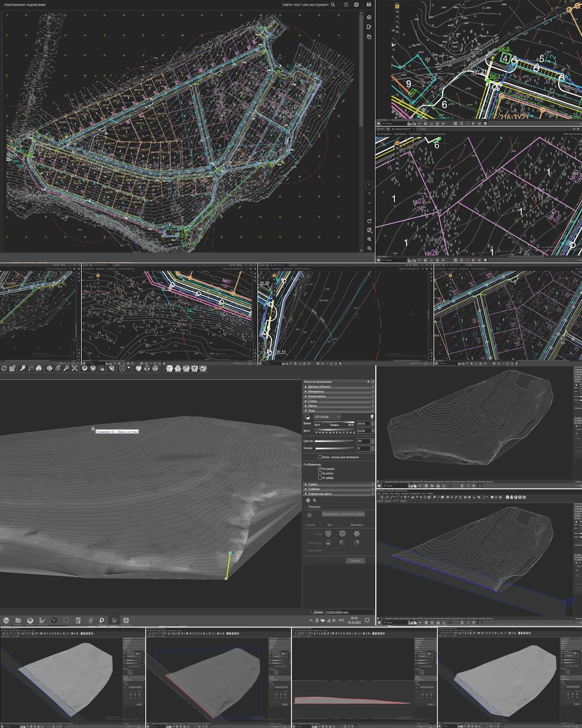
Task: Expand the 'Компоненты' panel
Action: pos(339,396)
